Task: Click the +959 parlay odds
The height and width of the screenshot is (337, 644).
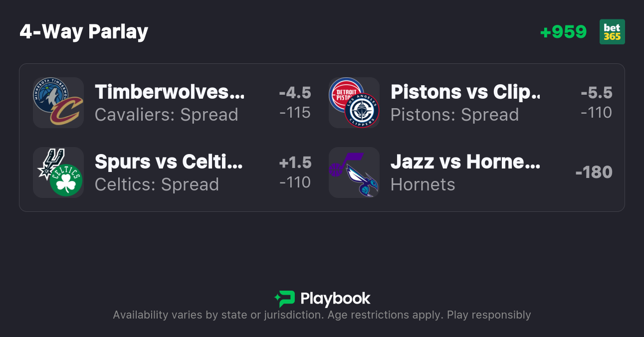Action: [563, 32]
